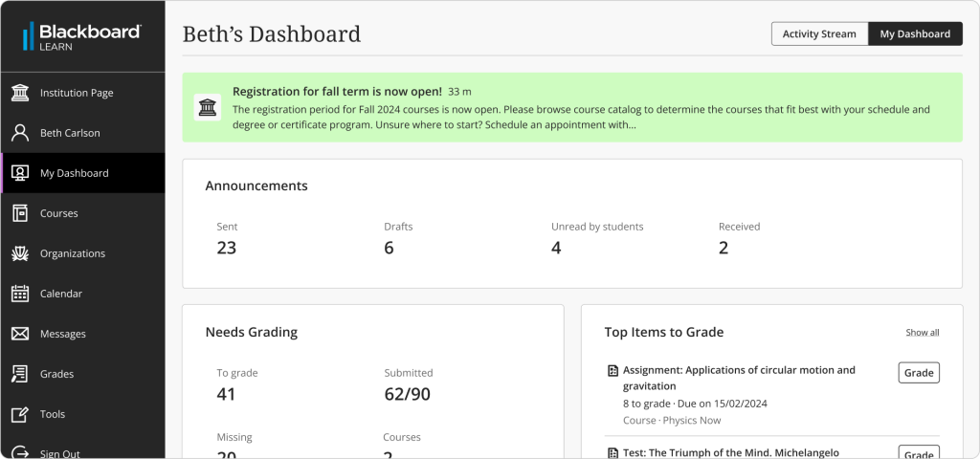The height and width of the screenshot is (459, 980).
Task: Click Sign Out in the sidebar
Action: 59,452
